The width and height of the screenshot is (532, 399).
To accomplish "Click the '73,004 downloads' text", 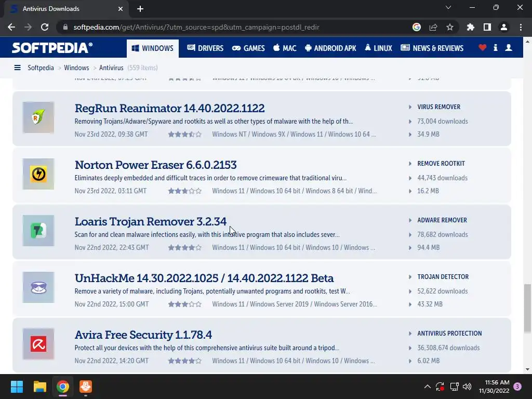I will point(443,122).
